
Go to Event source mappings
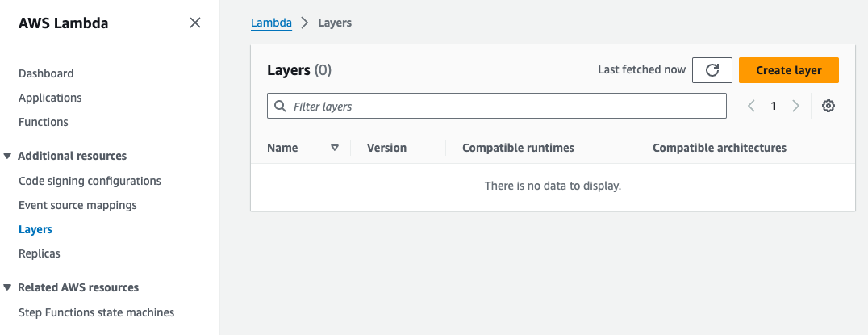click(x=77, y=205)
